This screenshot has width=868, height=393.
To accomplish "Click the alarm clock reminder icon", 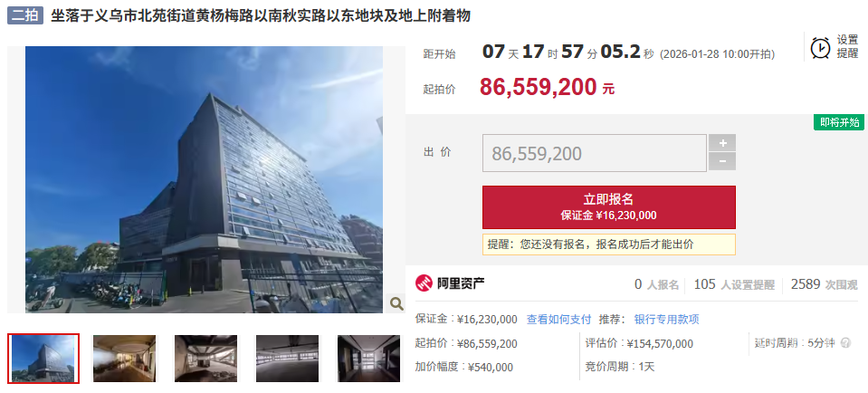I will tap(820, 48).
